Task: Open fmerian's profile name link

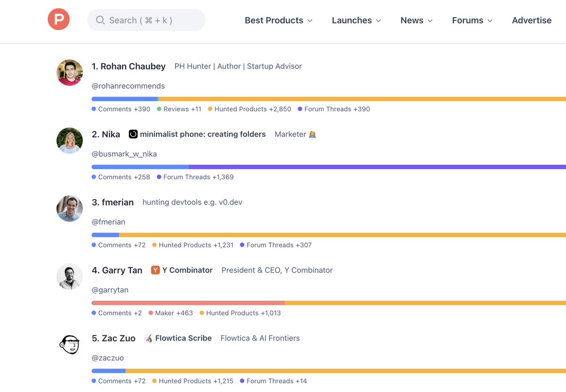Action: point(113,202)
